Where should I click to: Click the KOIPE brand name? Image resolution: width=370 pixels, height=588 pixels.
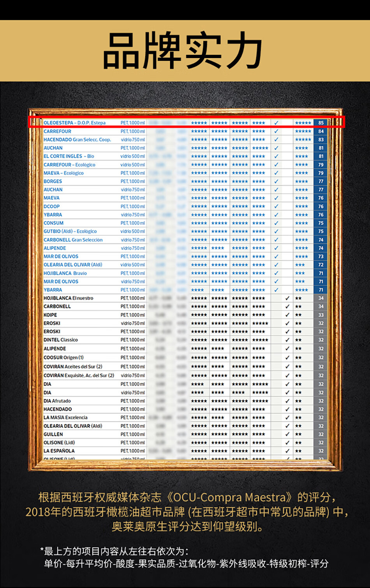pyautogui.click(x=50, y=315)
